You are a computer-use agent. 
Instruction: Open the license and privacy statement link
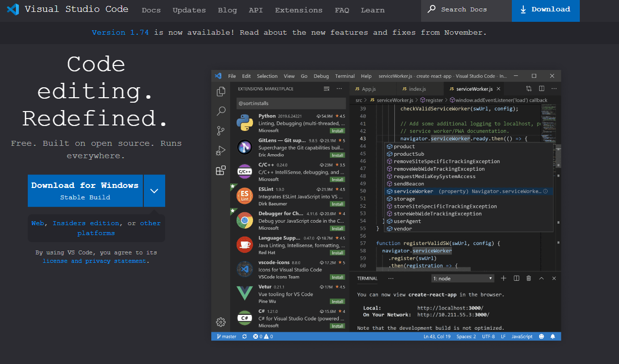tap(95, 261)
